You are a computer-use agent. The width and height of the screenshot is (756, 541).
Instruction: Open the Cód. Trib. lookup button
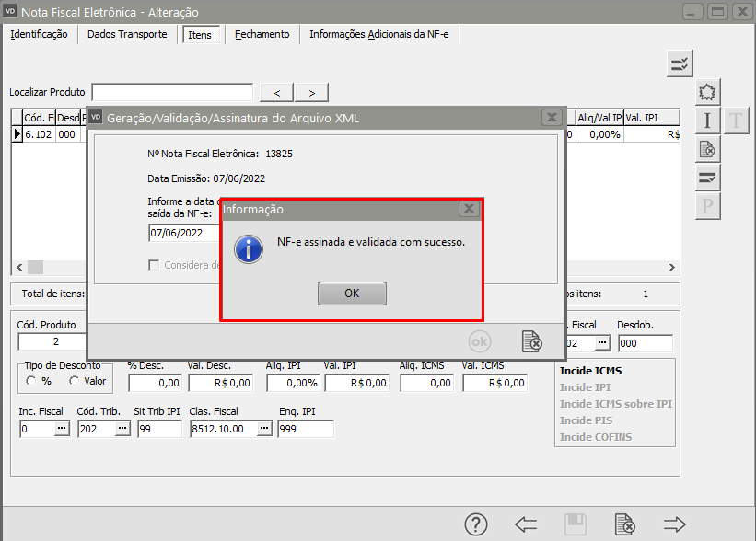pos(122,429)
